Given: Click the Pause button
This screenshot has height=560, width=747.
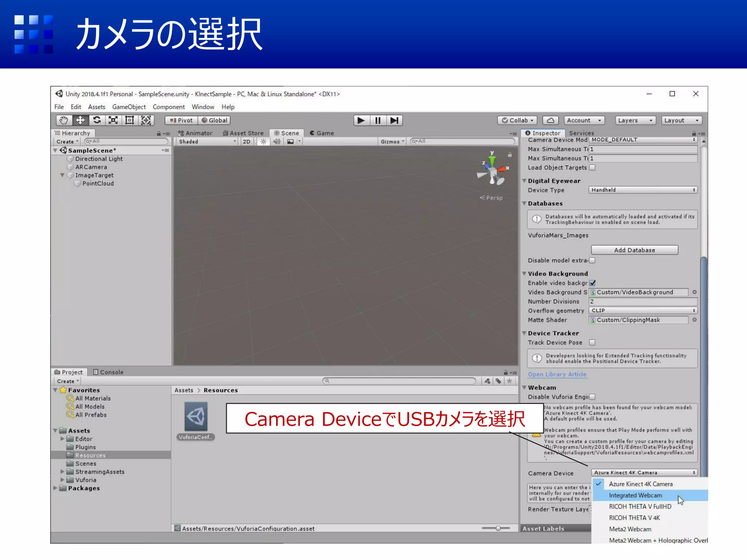Looking at the screenshot, I should pyautogui.click(x=378, y=120).
